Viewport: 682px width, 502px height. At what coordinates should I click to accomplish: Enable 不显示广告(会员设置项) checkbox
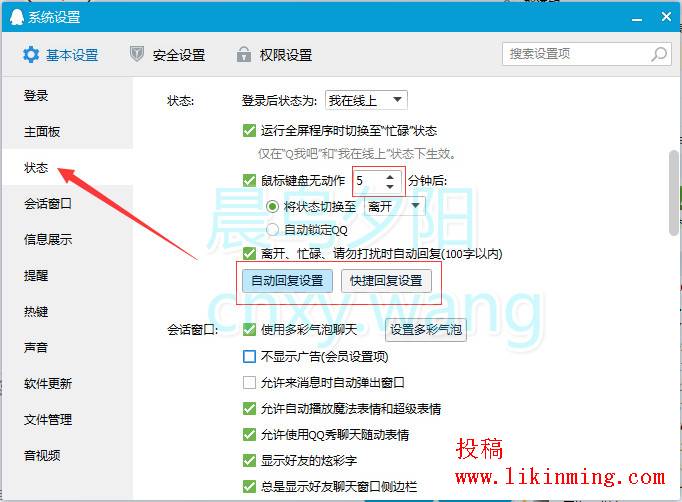pyautogui.click(x=249, y=356)
